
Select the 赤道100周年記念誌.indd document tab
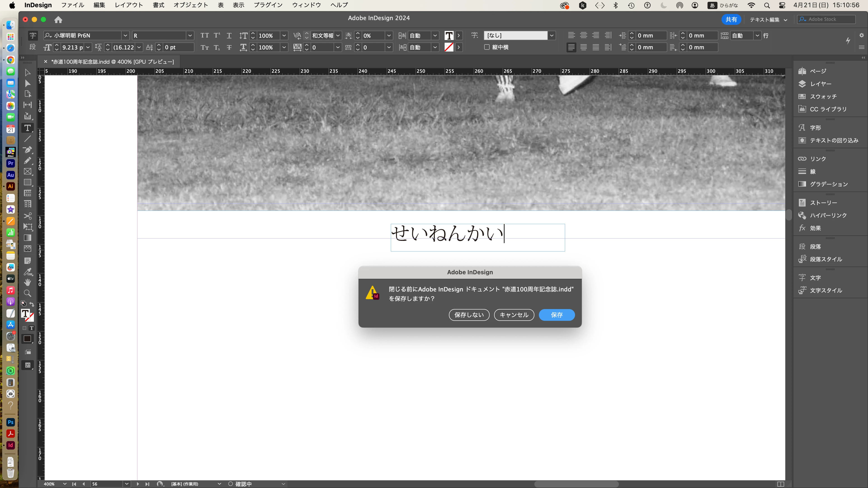pyautogui.click(x=113, y=62)
